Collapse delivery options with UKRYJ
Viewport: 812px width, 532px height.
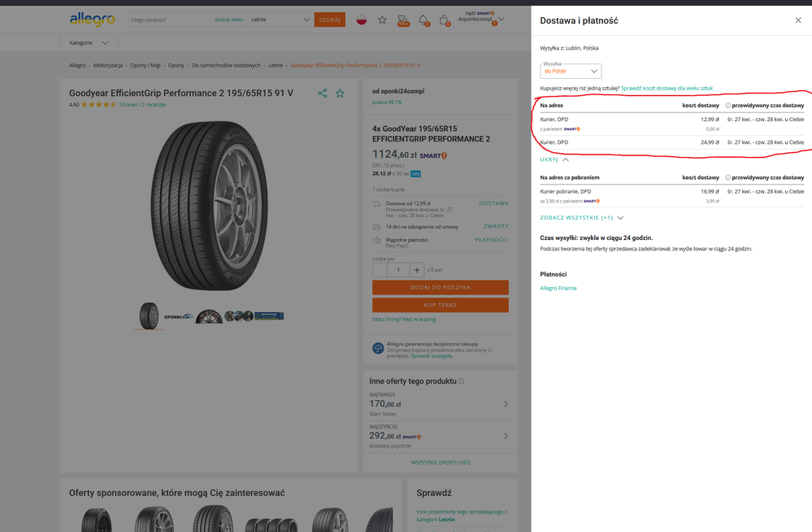554,159
